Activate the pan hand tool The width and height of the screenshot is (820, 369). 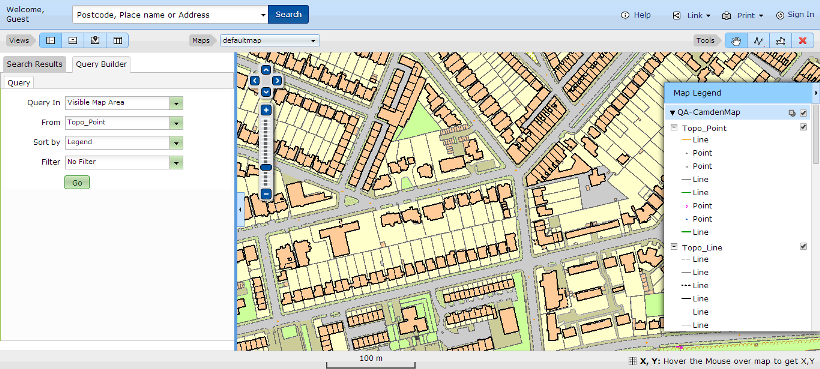(736, 40)
